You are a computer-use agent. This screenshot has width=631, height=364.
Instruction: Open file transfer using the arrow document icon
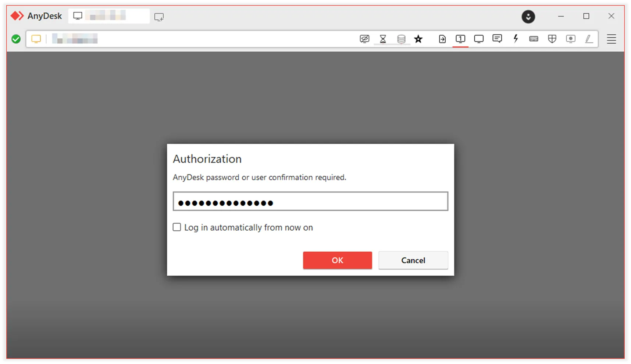click(x=442, y=39)
